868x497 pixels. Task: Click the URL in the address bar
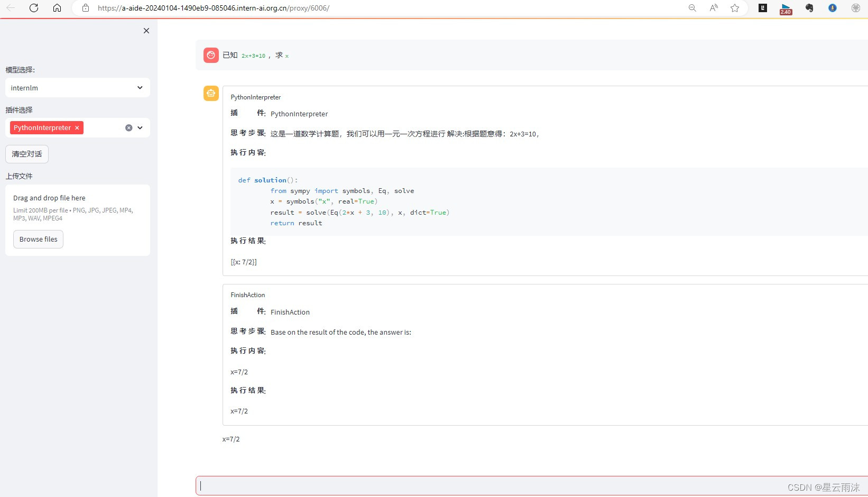(214, 8)
